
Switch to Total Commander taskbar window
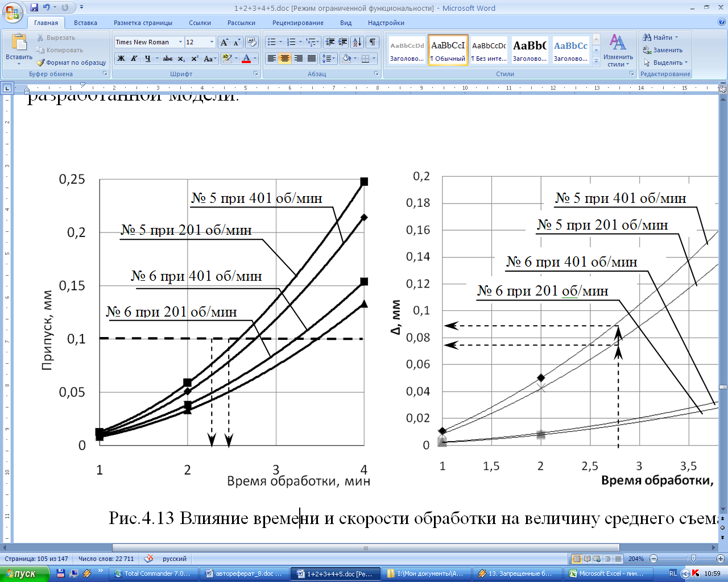click(x=154, y=574)
